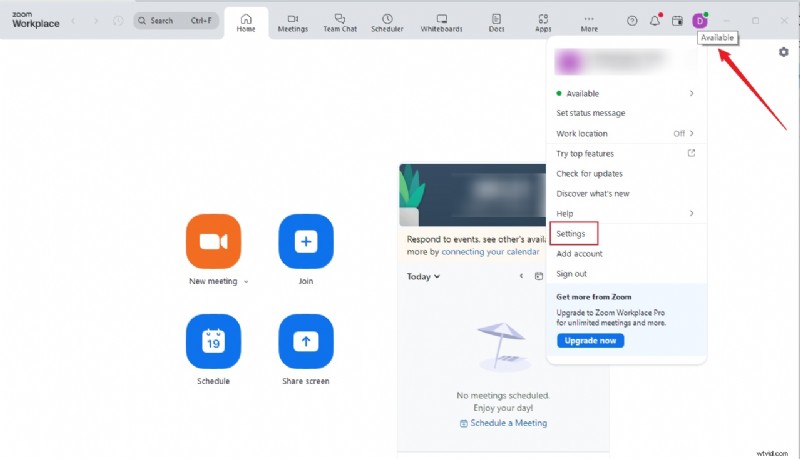
Task: Expand the Work location option
Action: click(x=625, y=133)
